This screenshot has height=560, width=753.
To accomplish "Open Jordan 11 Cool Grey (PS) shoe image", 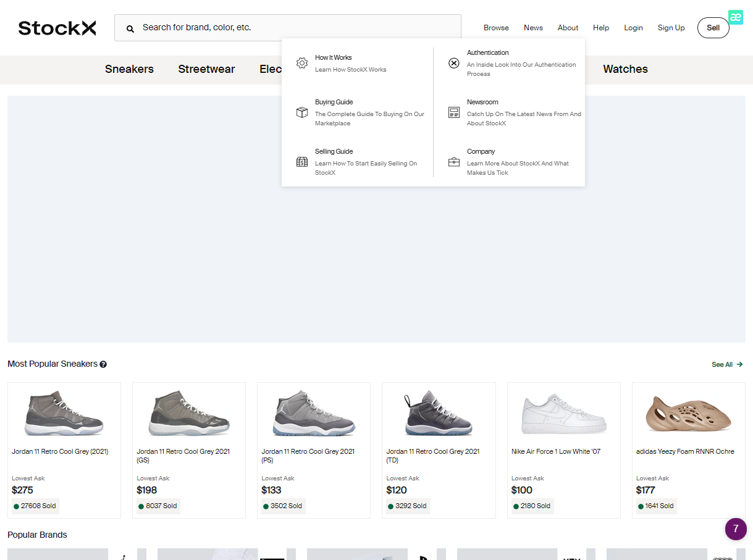I will [314, 413].
